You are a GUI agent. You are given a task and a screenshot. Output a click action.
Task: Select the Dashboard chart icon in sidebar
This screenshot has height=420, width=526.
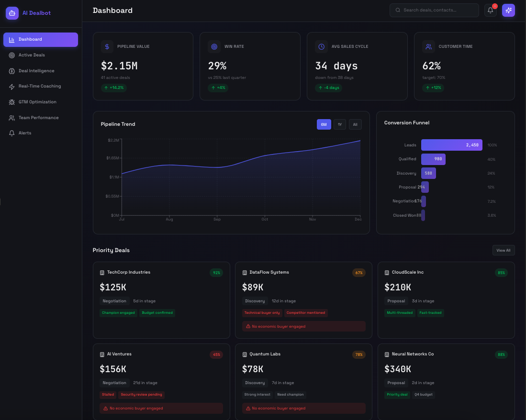tap(11, 40)
